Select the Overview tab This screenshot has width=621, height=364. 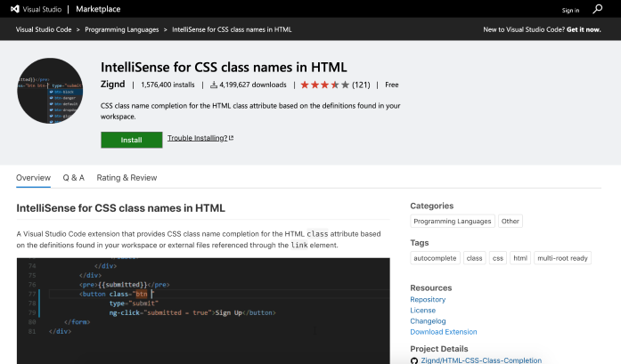33,178
